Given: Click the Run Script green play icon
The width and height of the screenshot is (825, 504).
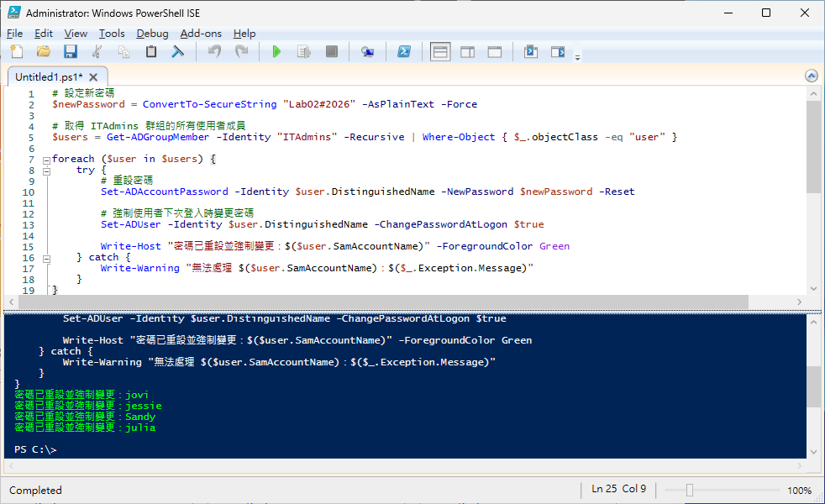Looking at the screenshot, I should (276, 52).
